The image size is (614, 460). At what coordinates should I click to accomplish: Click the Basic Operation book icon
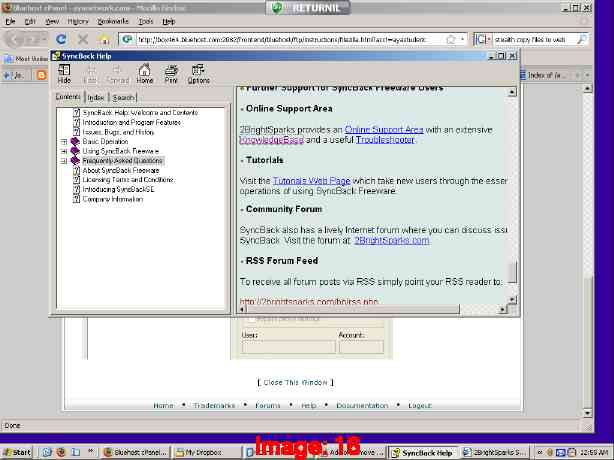75,141
